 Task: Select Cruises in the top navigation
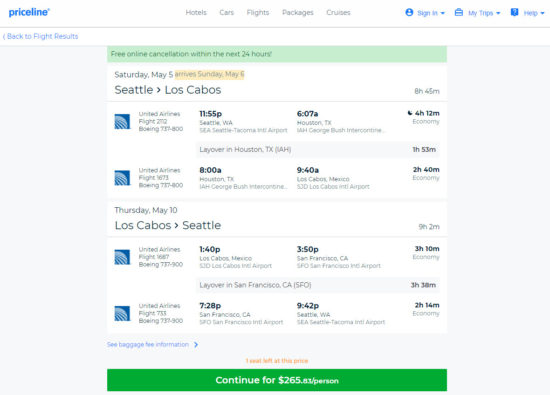338,13
